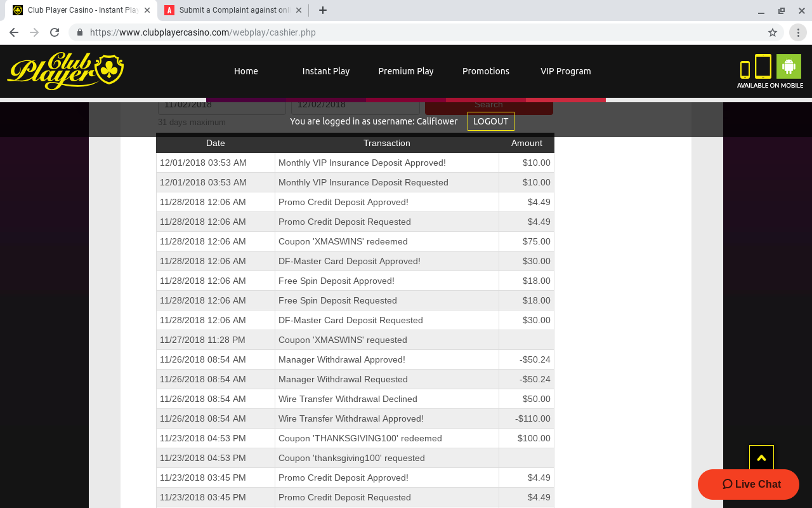812x508 pixels.
Task: Click the Transaction column header
Action: coord(387,143)
